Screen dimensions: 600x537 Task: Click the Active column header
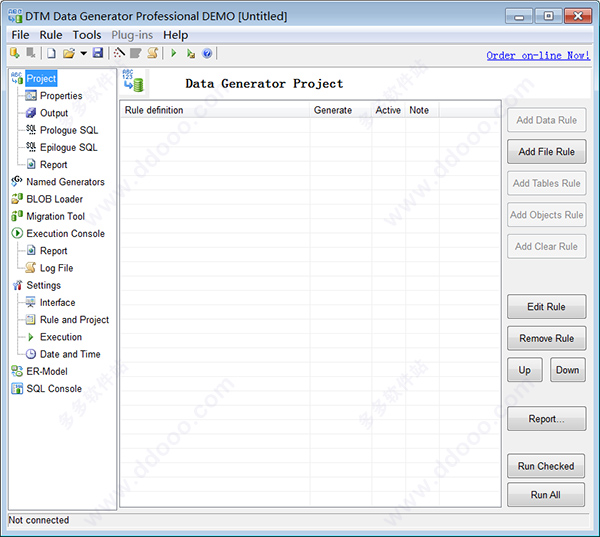(388, 110)
